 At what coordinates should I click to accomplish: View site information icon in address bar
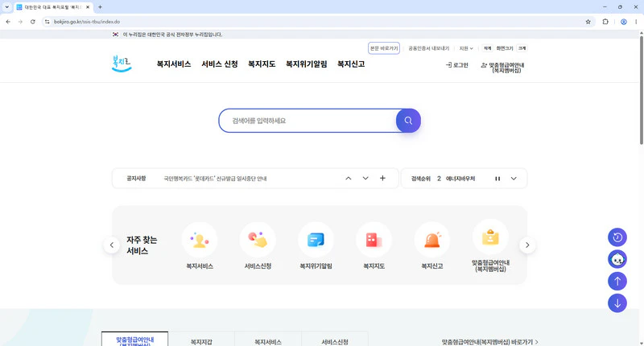[47, 22]
